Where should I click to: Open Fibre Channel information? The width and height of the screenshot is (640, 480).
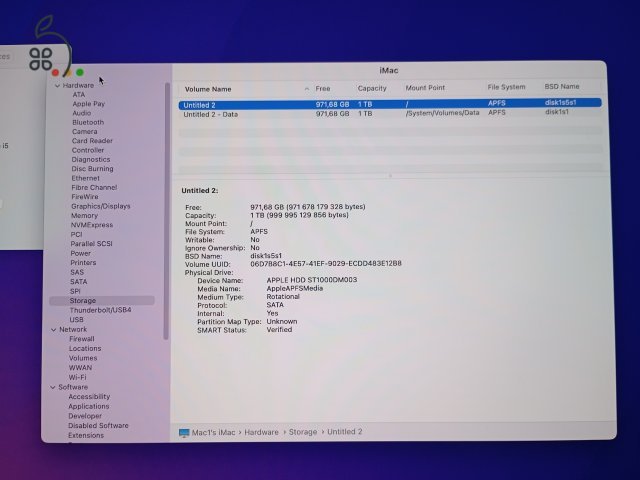[94, 188]
